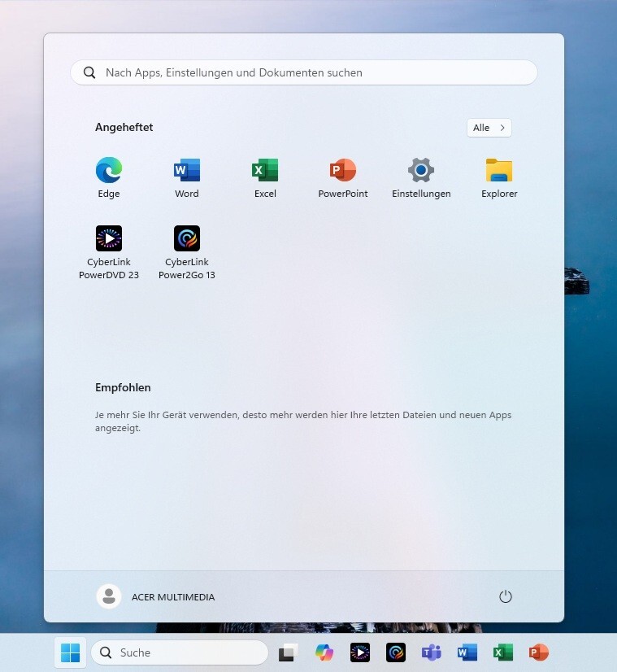The height and width of the screenshot is (672, 617).
Task: Open the pinned Edge browser app
Action: [x=109, y=177]
